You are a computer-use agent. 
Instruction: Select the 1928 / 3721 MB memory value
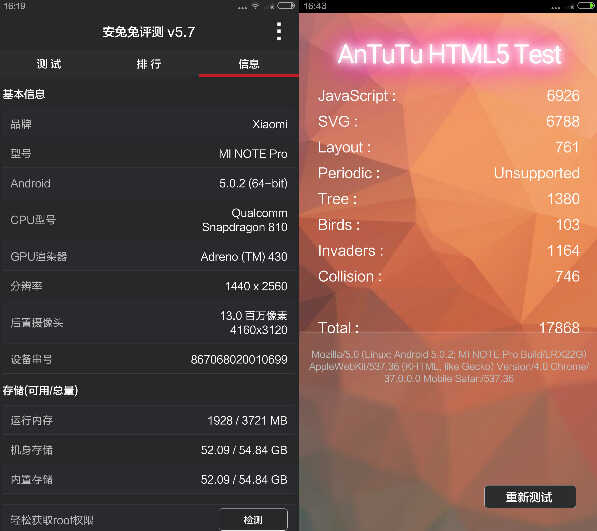[247, 421]
